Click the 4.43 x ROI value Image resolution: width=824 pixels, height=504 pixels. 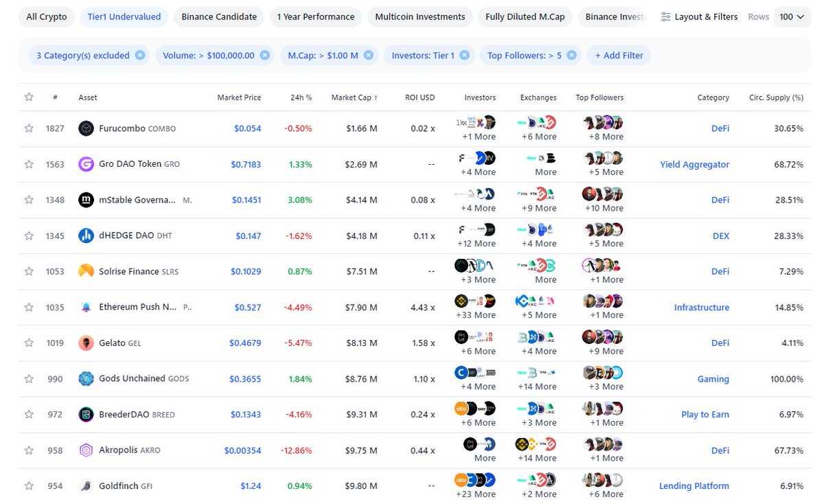coord(423,308)
